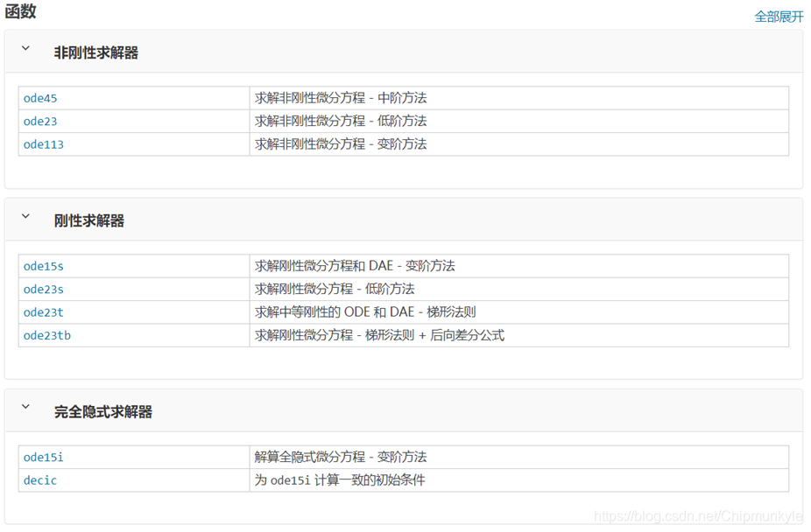The width and height of the screenshot is (811, 532).
Task: Open the ode23s function link
Action: (44, 289)
